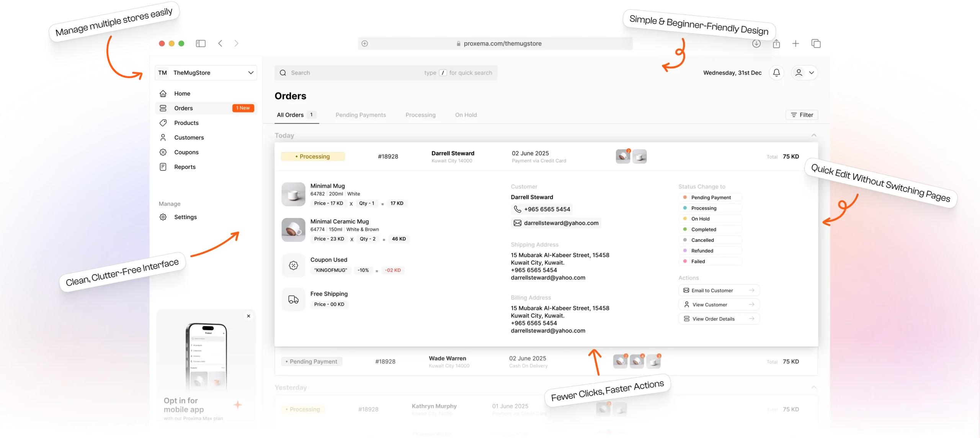980x438 pixels.
Task: Click the sparkle icon on the promo card
Action: pos(238,405)
